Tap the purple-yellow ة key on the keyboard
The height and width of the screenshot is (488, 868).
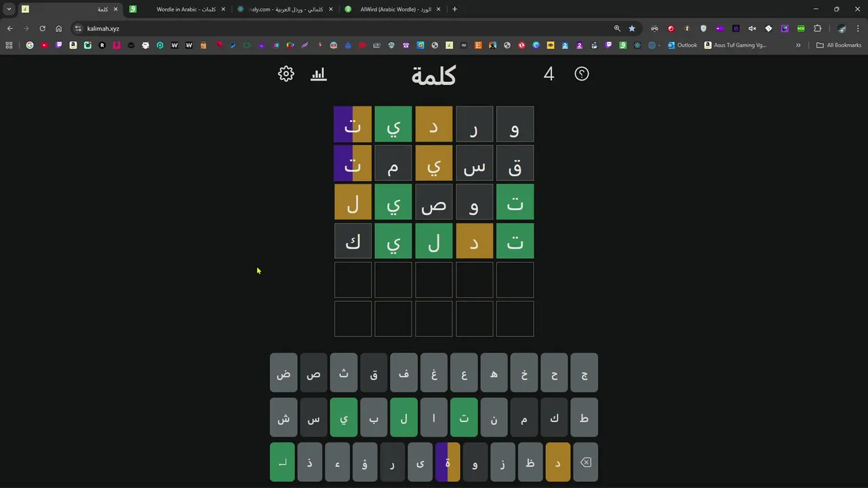click(448, 462)
